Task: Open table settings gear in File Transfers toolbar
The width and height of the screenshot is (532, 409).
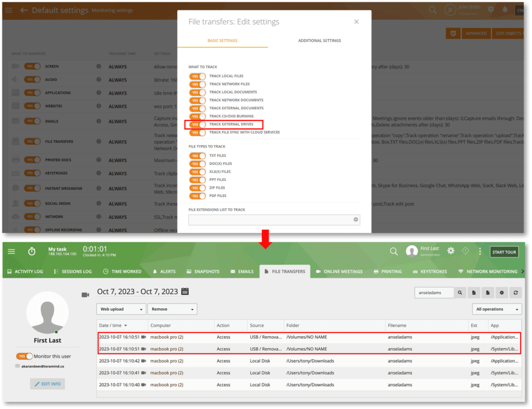Action: (502, 293)
